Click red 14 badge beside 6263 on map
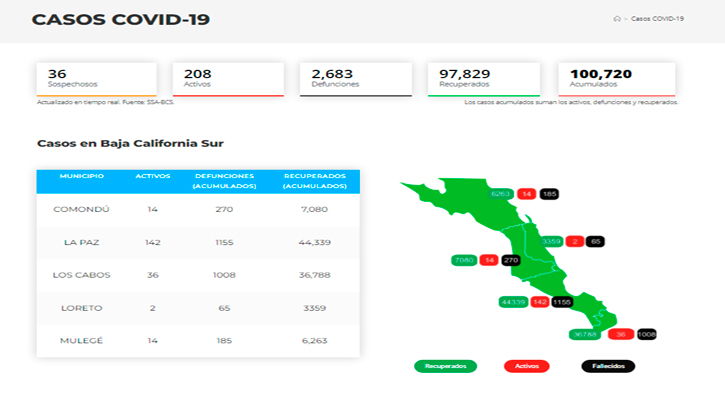The width and height of the screenshot is (725, 400). [x=527, y=194]
